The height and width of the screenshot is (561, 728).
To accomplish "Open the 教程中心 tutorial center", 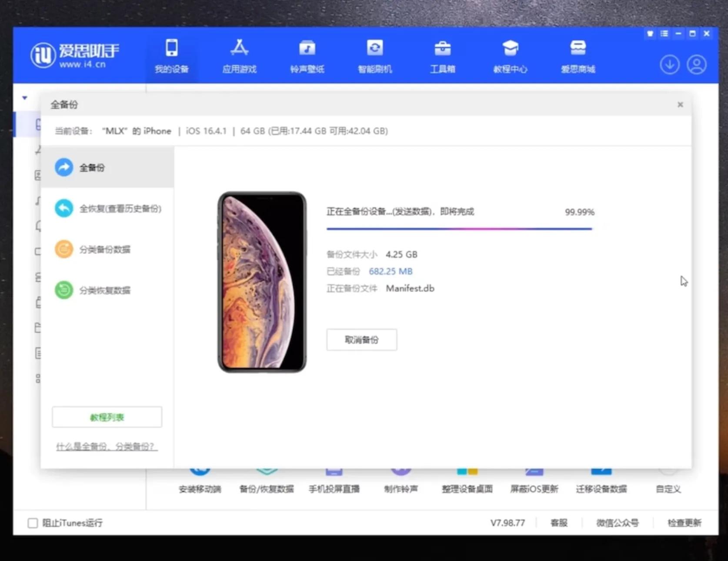I will pos(510,57).
